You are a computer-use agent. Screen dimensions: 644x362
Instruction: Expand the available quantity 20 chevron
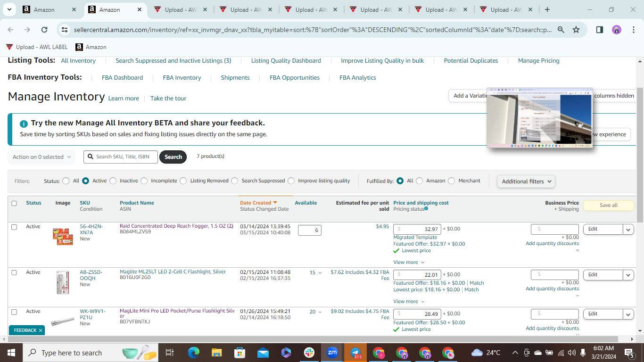pyautogui.click(x=320, y=312)
